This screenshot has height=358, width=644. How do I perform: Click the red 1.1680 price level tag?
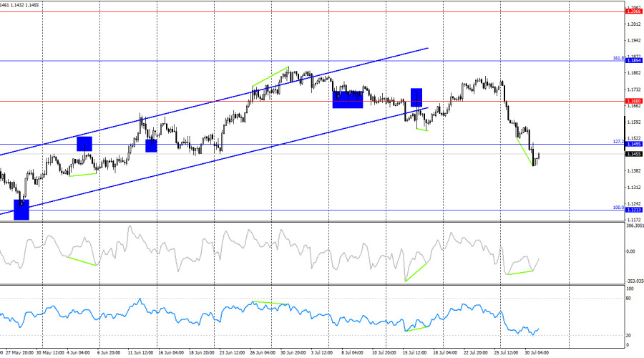tap(634, 101)
